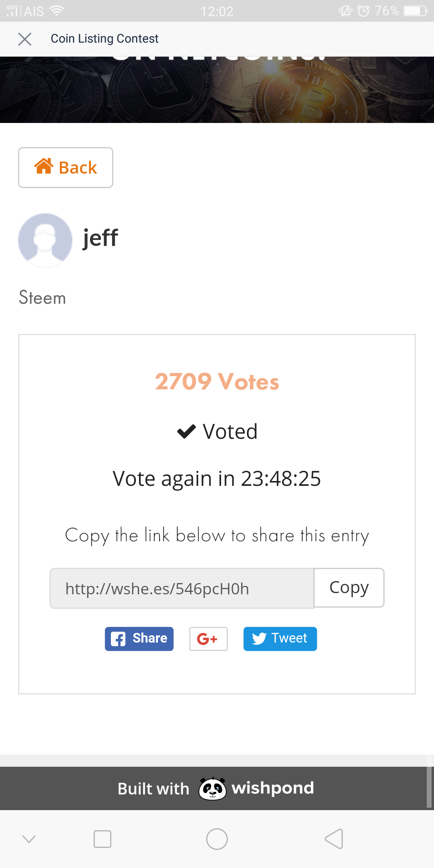434x868 pixels.
Task: Tweet this entry on Twitter
Action: pyautogui.click(x=280, y=639)
